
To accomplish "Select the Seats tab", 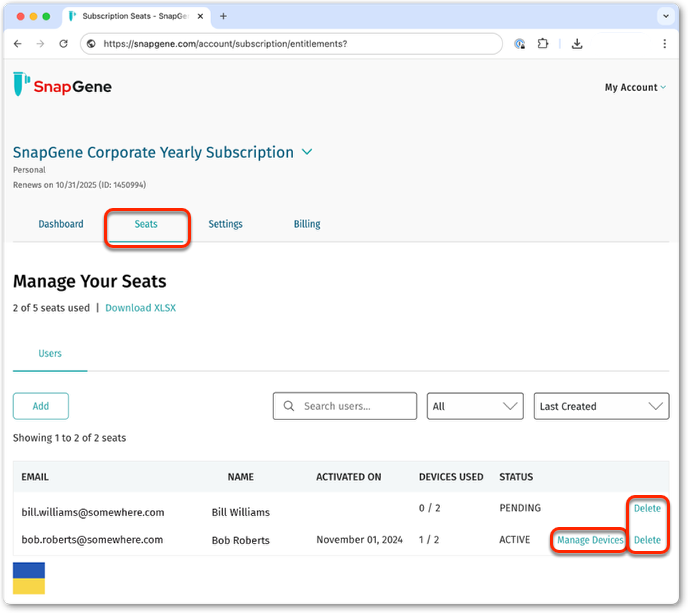I will [146, 224].
